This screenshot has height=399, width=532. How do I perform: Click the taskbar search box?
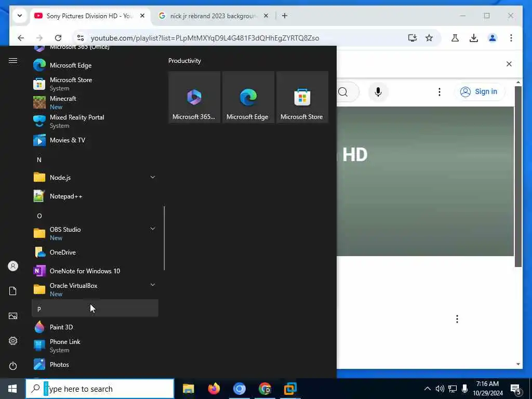100,389
